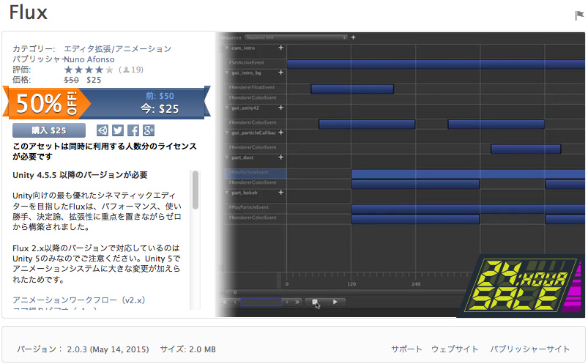Image resolution: width=588 pixels, height=364 pixels.
Task: Open the ウェブサイト link
Action: pos(455,349)
